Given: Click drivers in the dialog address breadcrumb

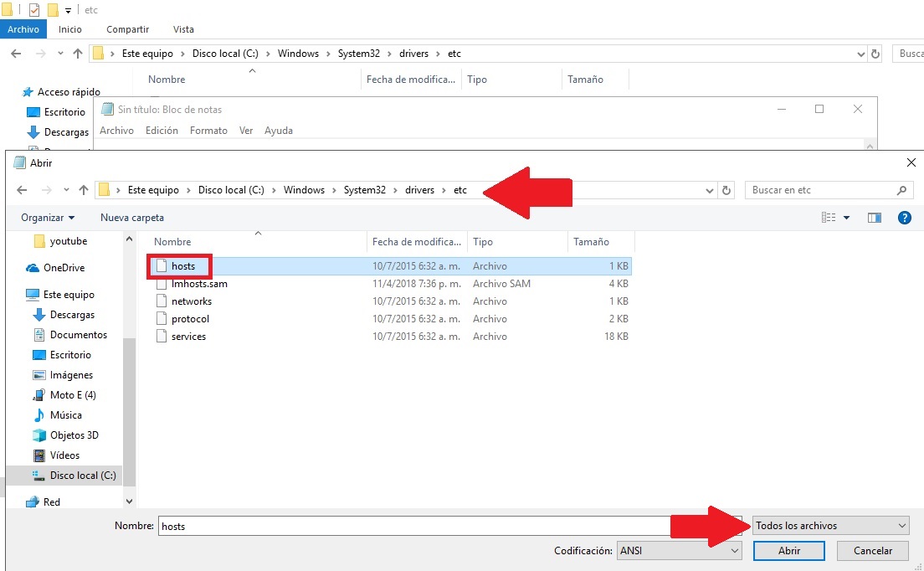Looking at the screenshot, I should tap(419, 190).
